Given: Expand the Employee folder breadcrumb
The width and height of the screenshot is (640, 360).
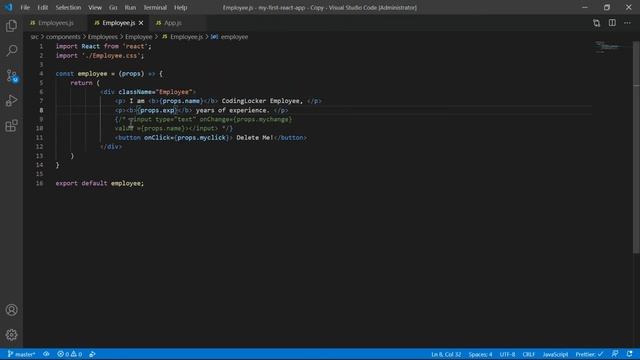Looking at the screenshot, I should 138,37.
